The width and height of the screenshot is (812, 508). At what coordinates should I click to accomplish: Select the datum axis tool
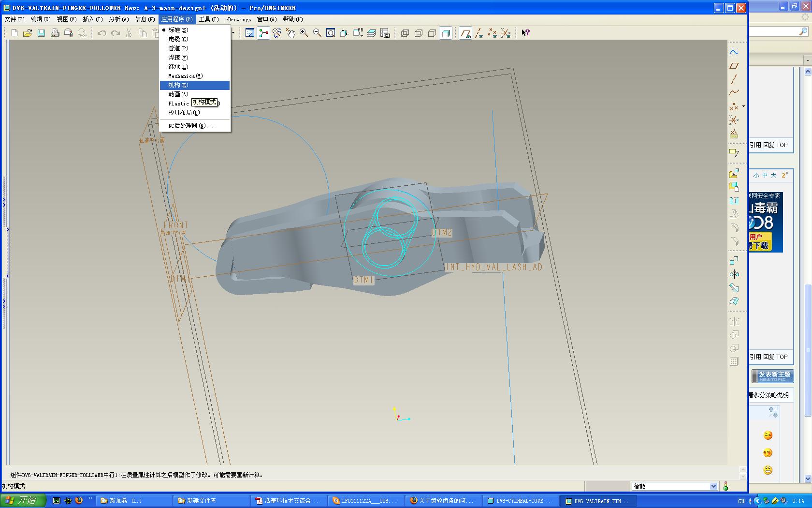click(x=734, y=79)
